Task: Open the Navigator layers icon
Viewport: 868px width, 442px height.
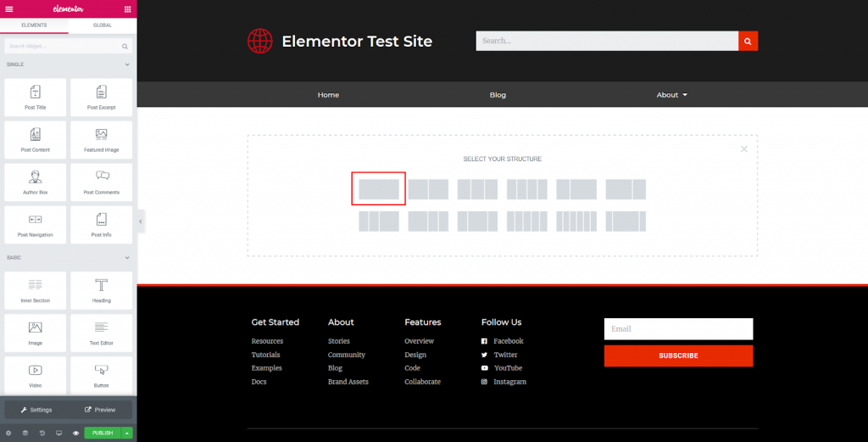Action: click(25, 433)
